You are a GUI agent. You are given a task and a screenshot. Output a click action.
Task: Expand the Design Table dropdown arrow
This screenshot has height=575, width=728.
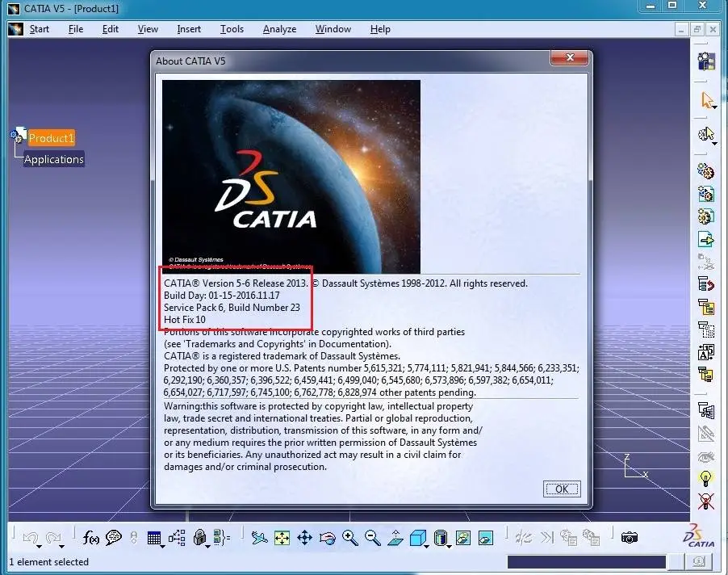pos(162,546)
